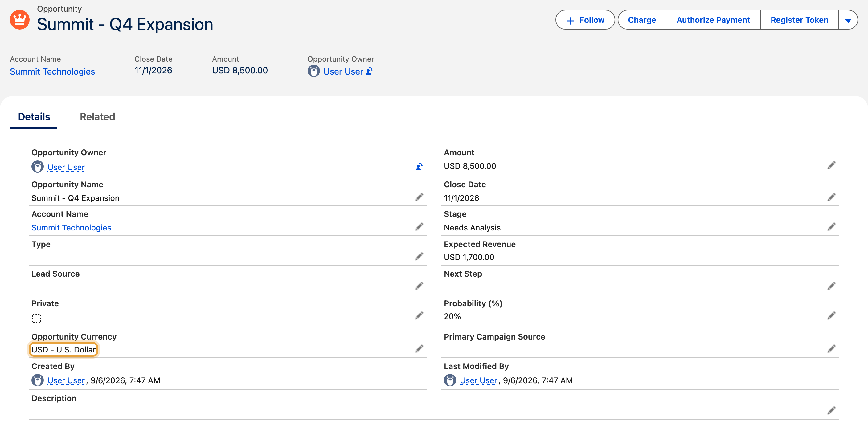
Task: Edit Account Name pencil icon
Action: [x=419, y=227]
